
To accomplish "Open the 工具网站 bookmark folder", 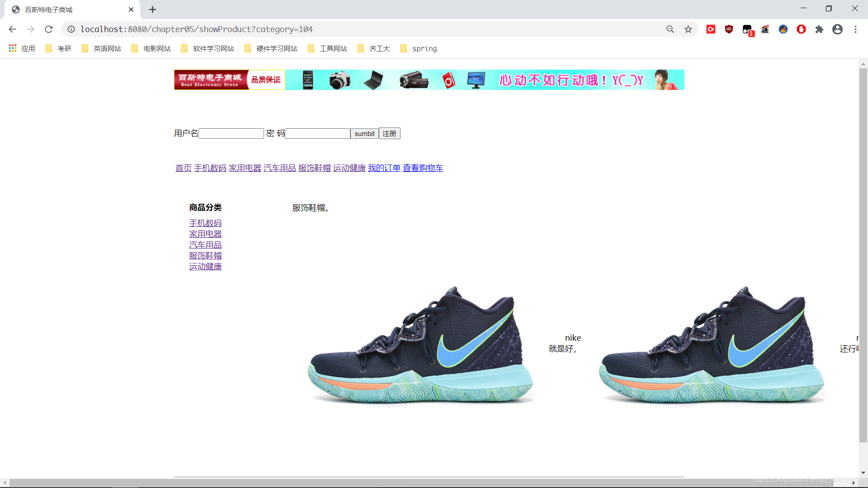I will point(327,48).
